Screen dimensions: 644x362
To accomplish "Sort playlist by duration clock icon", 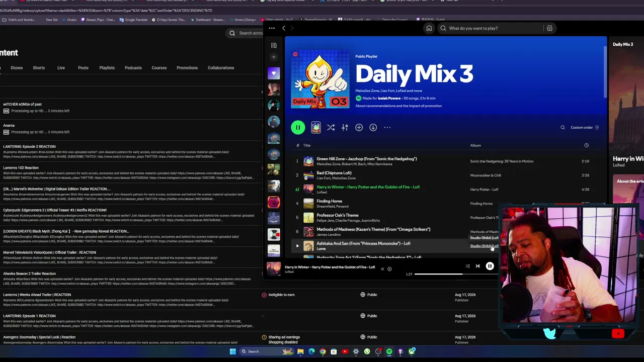I will [x=586, y=145].
